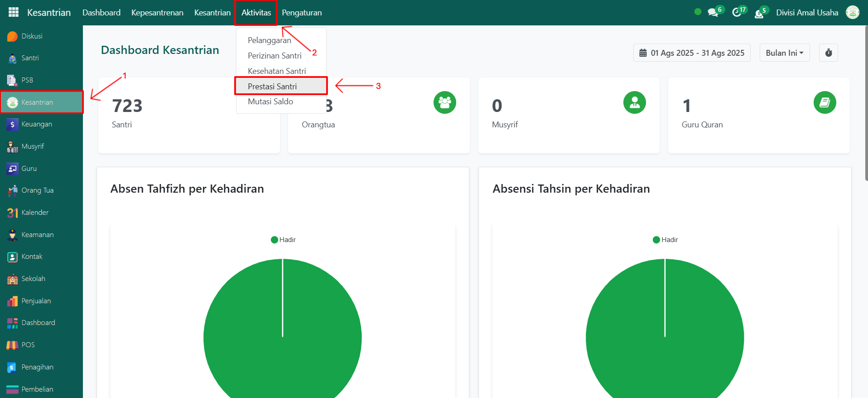Image resolution: width=868 pixels, height=398 pixels.
Task: Open the Pengaturan menu dropdown
Action: [302, 13]
